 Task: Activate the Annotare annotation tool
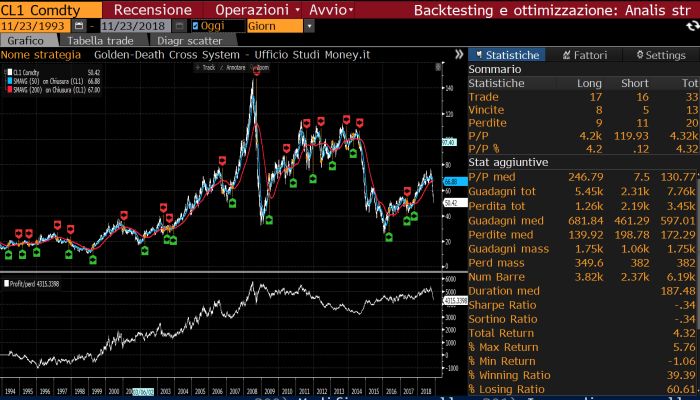click(233, 68)
